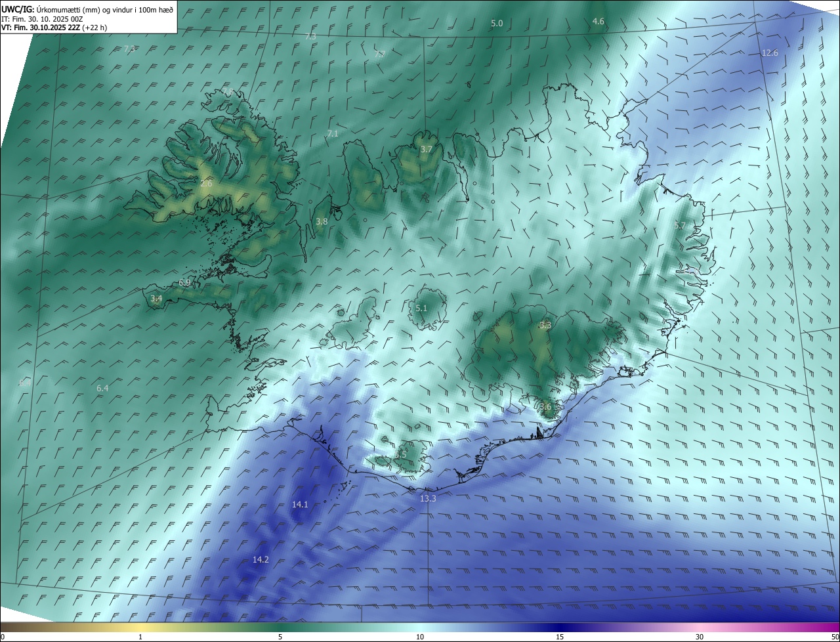This screenshot has width=840, height=642.
Task: Click the 5.1 value label
Action: coord(421,308)
